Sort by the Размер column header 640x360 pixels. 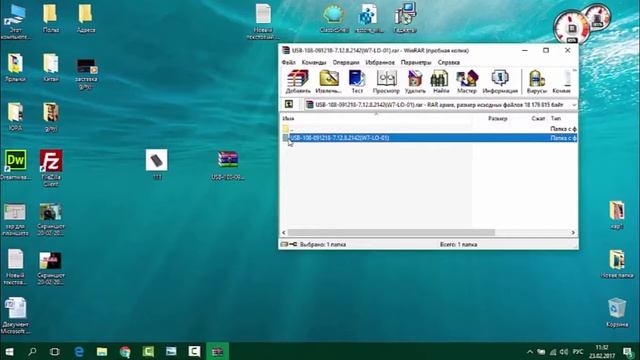(x=498, y=118)
